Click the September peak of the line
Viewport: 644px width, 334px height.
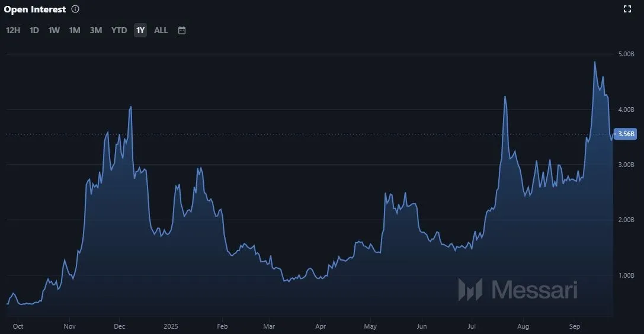[595, 62]
